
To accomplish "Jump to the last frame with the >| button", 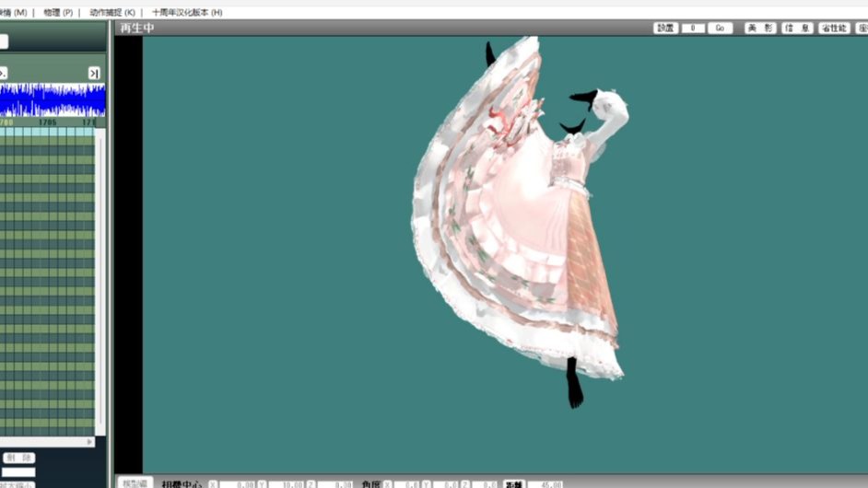I will coord(94,73).
